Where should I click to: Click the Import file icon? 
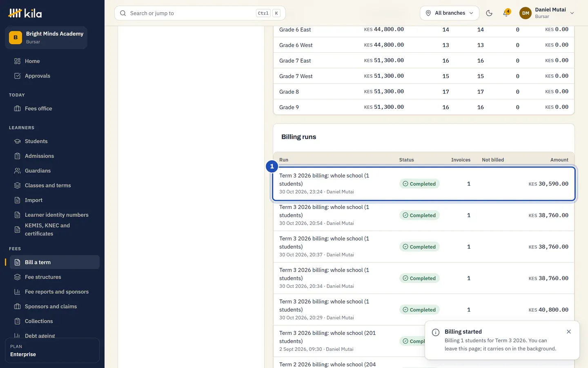[17, 200]
